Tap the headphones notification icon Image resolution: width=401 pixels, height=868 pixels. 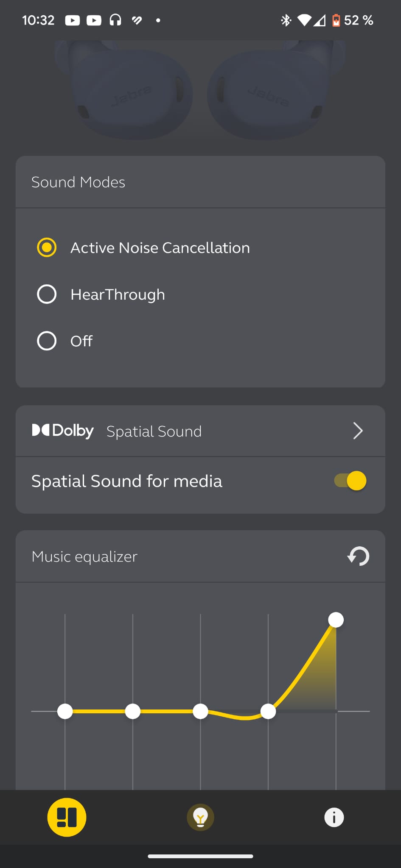point(115,20)
